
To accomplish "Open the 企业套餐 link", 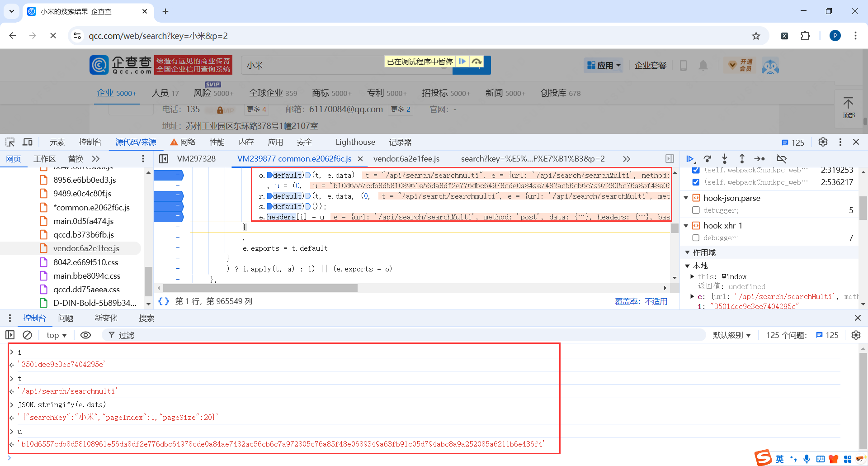I will 651,66.
